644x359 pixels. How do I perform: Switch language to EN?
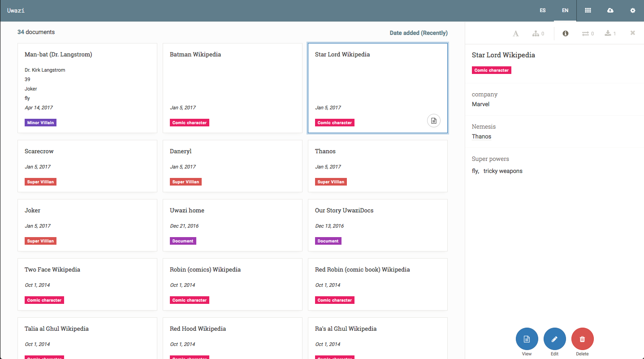coord(565,10)
